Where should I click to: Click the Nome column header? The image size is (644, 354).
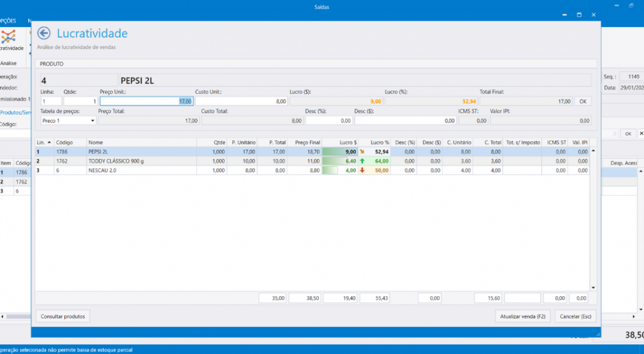tap(141, 143)
